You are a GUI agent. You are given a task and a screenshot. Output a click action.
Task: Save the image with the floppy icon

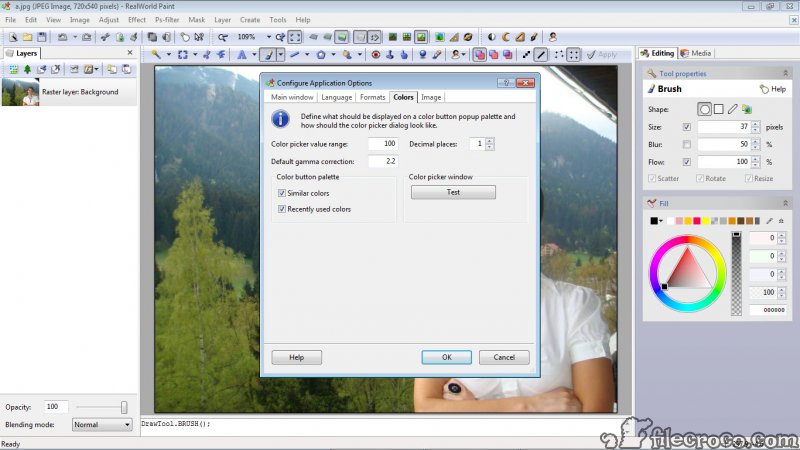[x=42, y=37]
